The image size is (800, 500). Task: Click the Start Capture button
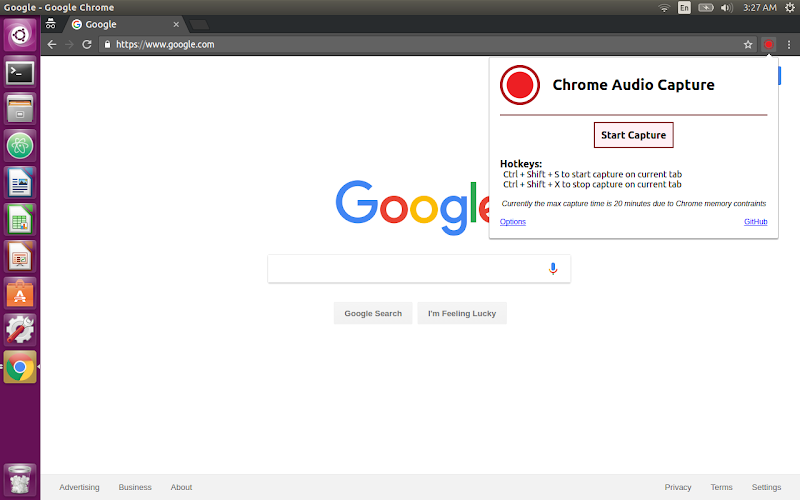pyautogui.click(x=633, y=135)
